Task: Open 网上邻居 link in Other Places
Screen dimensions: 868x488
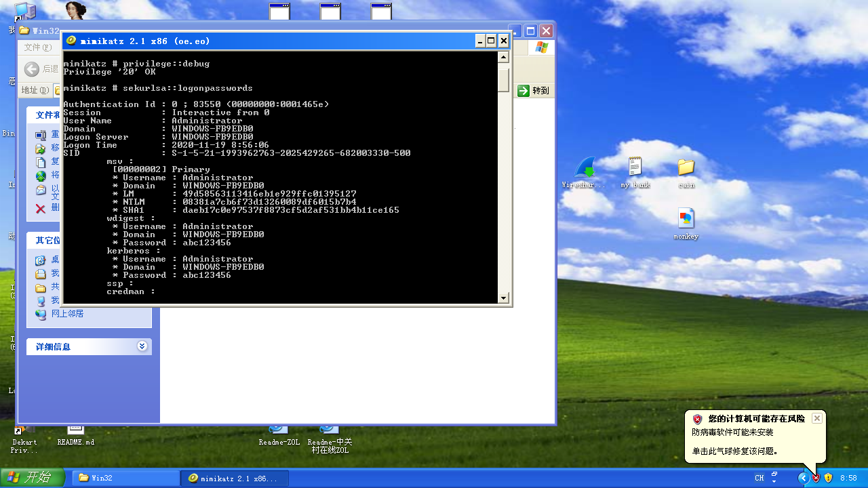Action: (x=68, y=314)
